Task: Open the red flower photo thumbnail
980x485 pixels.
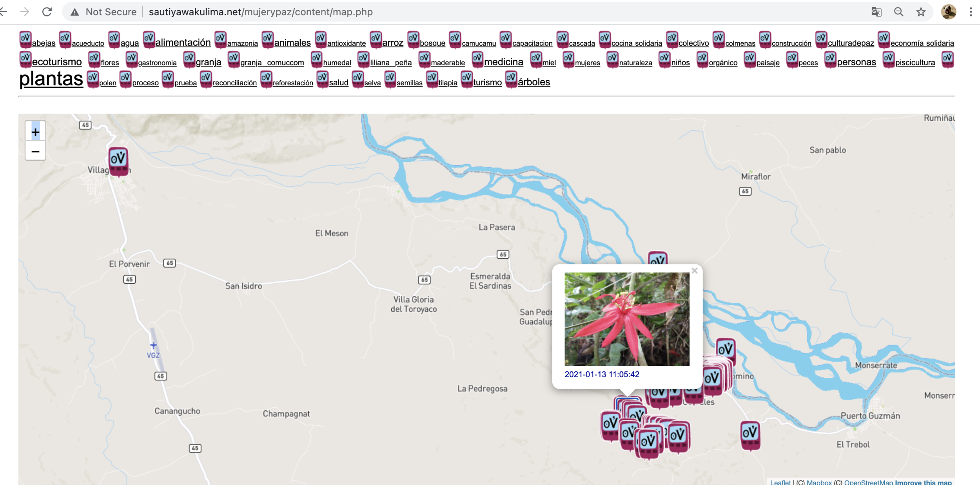Action: [626, 319]
